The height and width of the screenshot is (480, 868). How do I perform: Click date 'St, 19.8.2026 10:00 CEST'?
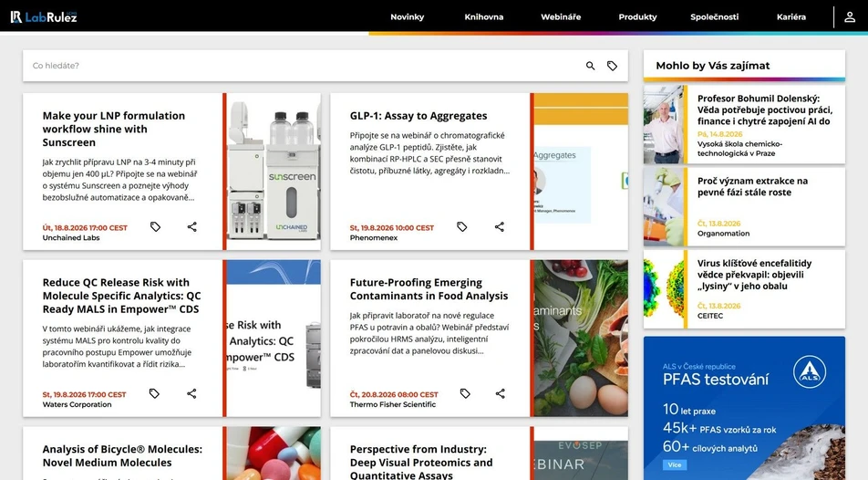point(392,228)
